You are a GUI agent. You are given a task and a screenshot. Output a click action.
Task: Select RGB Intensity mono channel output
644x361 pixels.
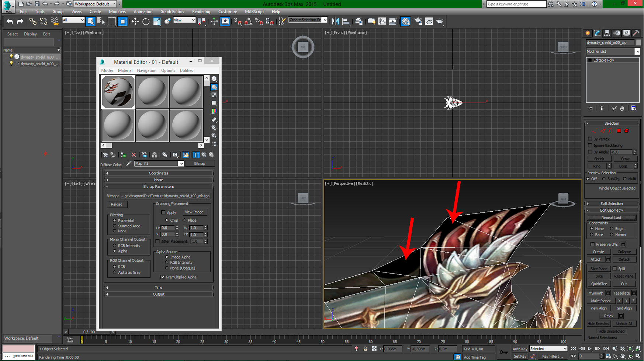point(114,246)
